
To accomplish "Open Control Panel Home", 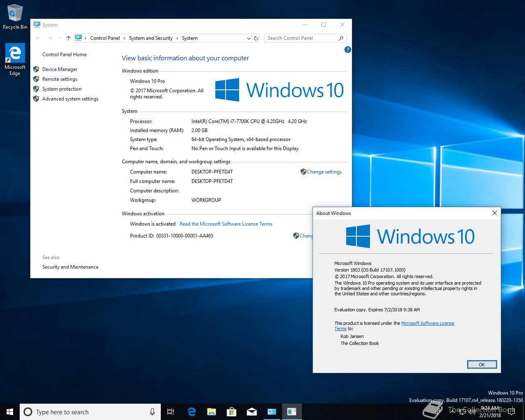I will point(64,55).
